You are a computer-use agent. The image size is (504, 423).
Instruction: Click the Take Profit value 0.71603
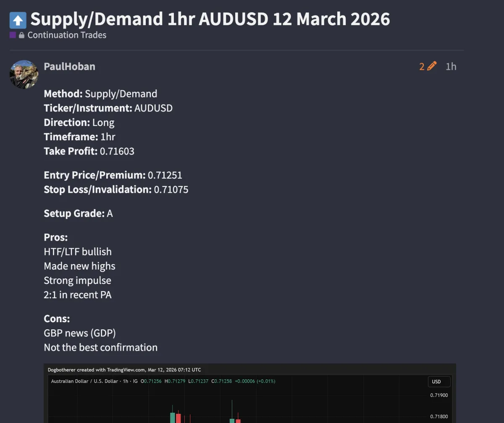point(117,151)
